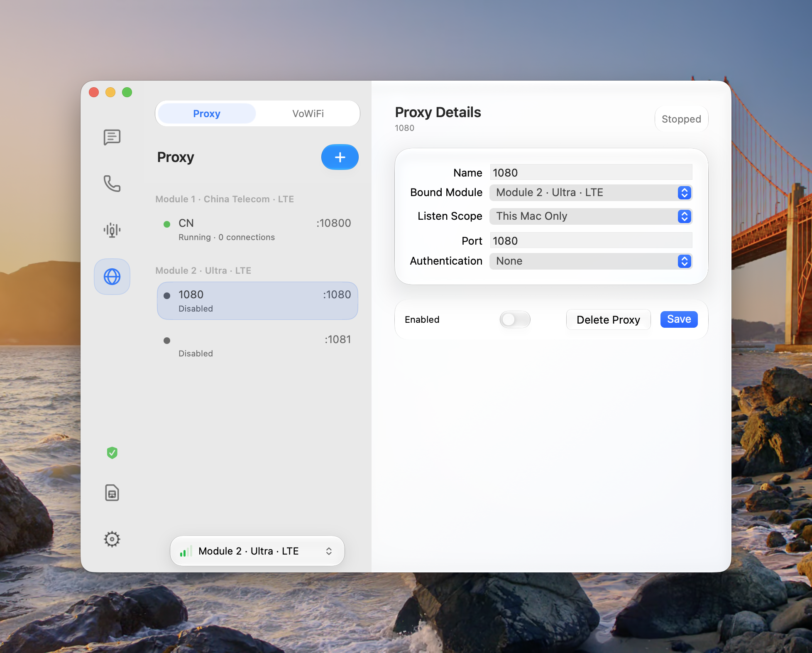Viewport: 812px width, 653px height.
Task: Click the green zoom window button
Action: coord(127,92)
